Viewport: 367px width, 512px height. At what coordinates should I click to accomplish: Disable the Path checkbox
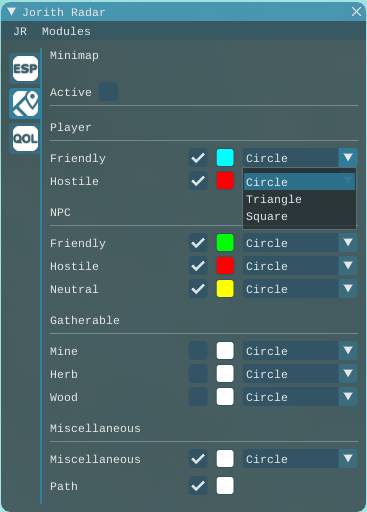point(198,486)
